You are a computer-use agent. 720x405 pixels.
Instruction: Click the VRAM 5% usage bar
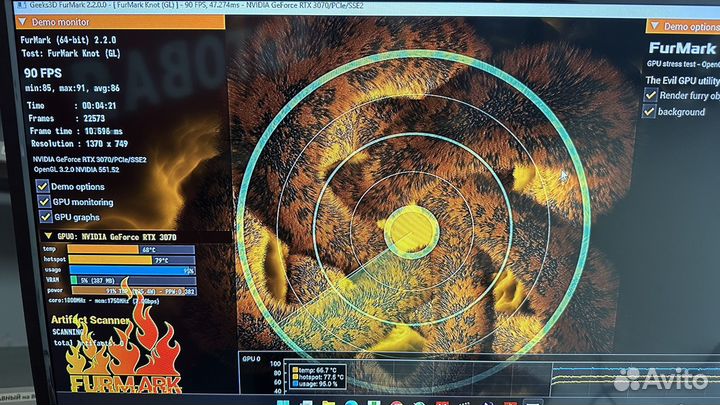(133, 281)
